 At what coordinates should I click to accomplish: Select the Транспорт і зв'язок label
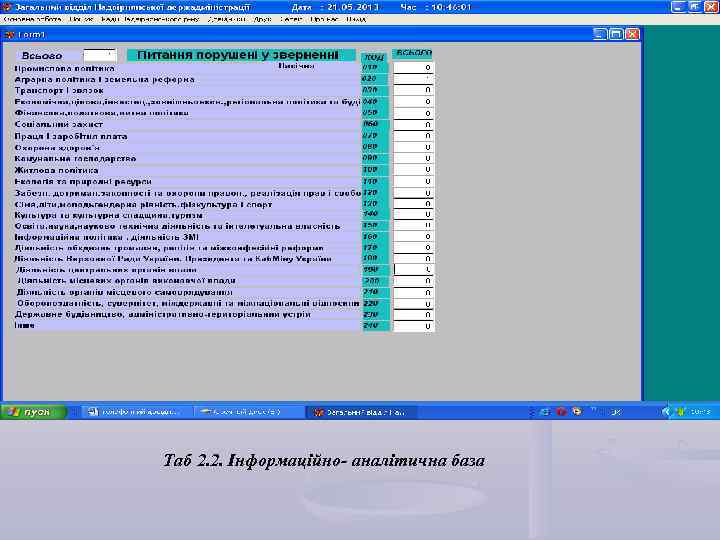(59, 90)
